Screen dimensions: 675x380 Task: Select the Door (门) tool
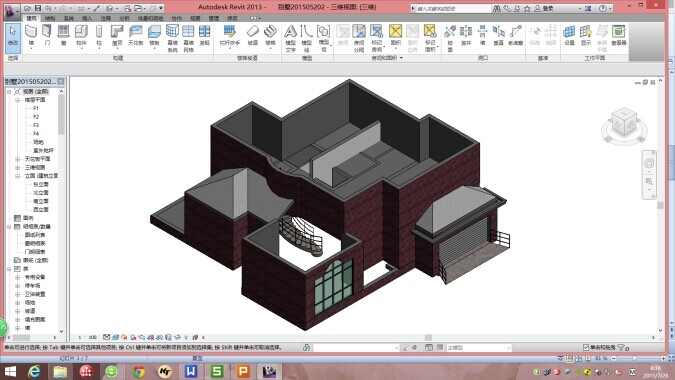coord(47,35)
